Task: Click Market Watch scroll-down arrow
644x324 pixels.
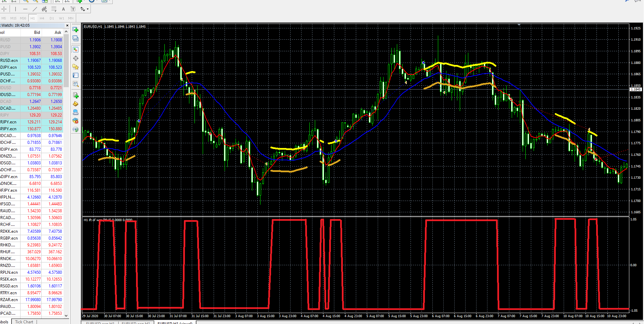Action: coord(66,316)
